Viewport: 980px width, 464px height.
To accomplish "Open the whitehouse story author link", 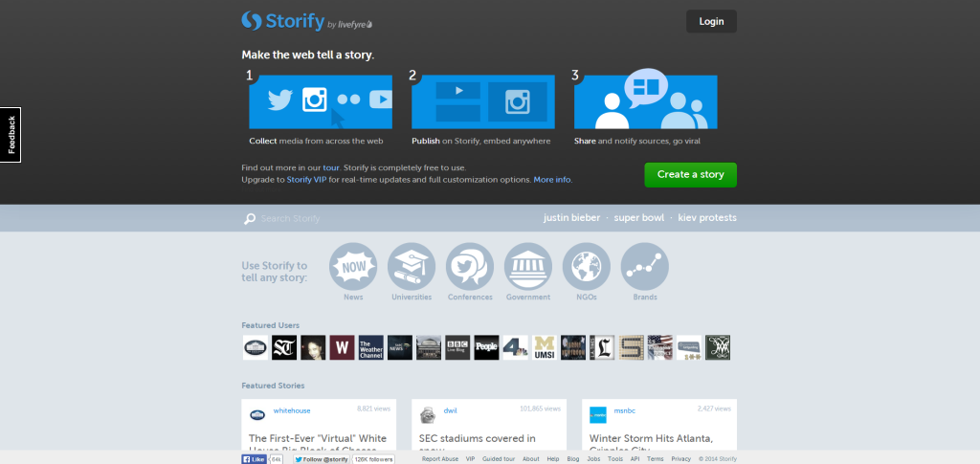I will coord(292,410).
